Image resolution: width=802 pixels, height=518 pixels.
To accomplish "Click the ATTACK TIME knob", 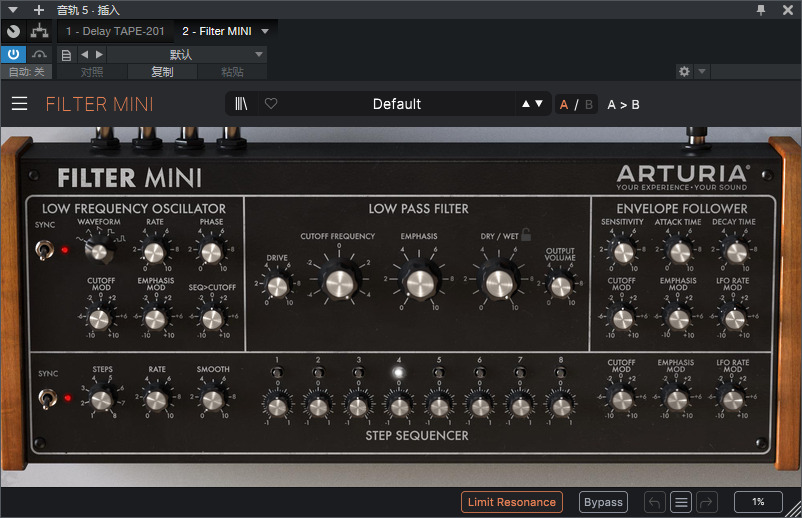I will tap(680, 252).
